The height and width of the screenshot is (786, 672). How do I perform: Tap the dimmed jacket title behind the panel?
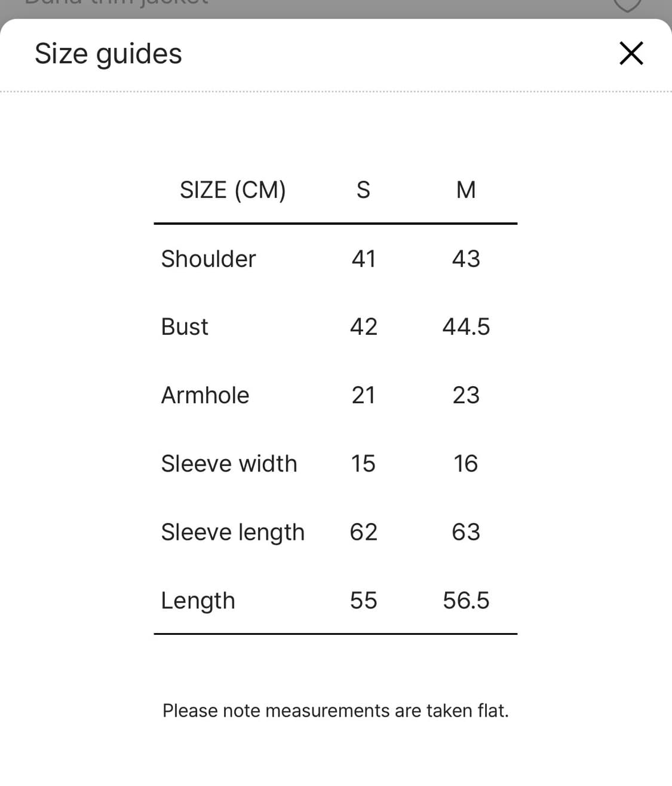116,3
